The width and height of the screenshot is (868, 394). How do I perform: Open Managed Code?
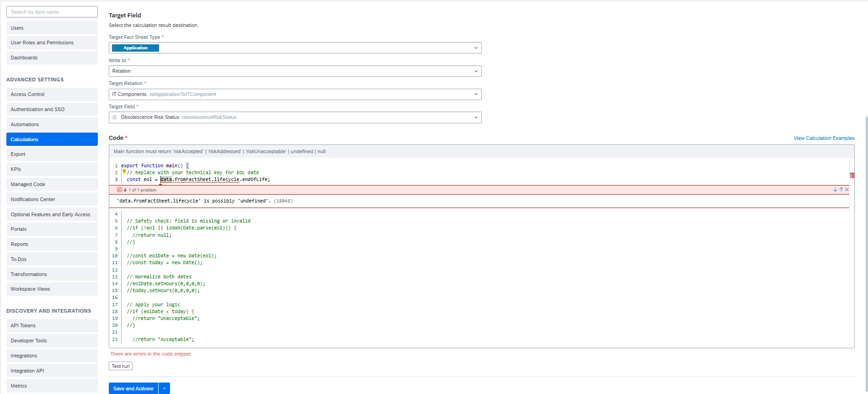(52, 185)
